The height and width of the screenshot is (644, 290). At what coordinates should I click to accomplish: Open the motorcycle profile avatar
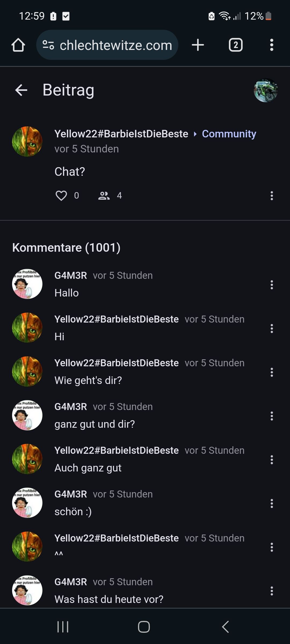tap(266, 90)
